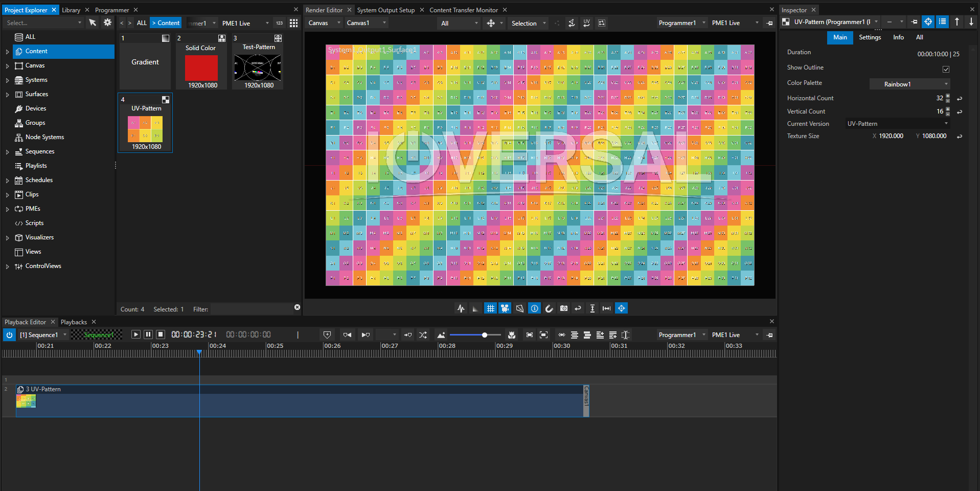The image size is (980, 491).
Task: Toggle the 123 numbering button
Action: tap(279, 23)
